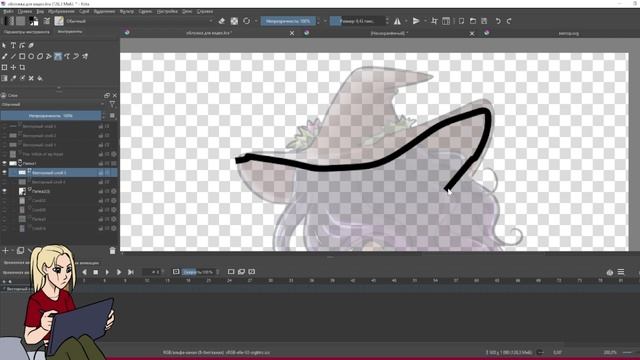Switch to the Параметры инструмента tab
Viewport: 640px width, 360px height.
point(27,32)
